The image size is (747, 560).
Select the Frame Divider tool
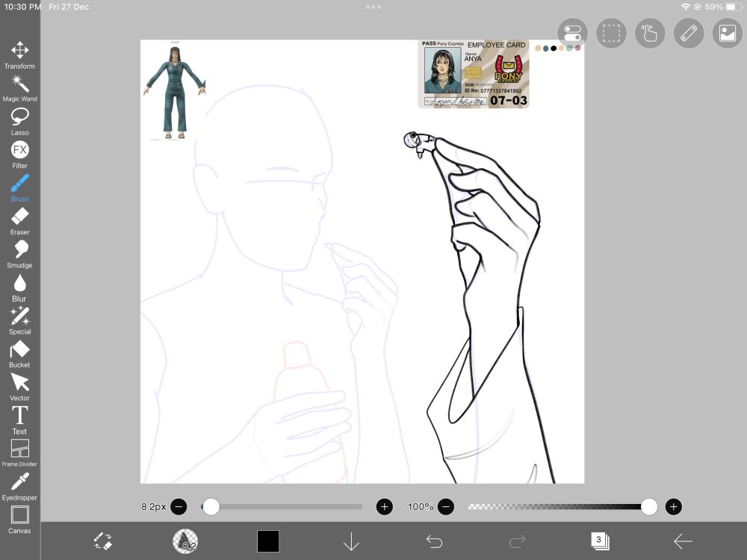click(19, 453)
